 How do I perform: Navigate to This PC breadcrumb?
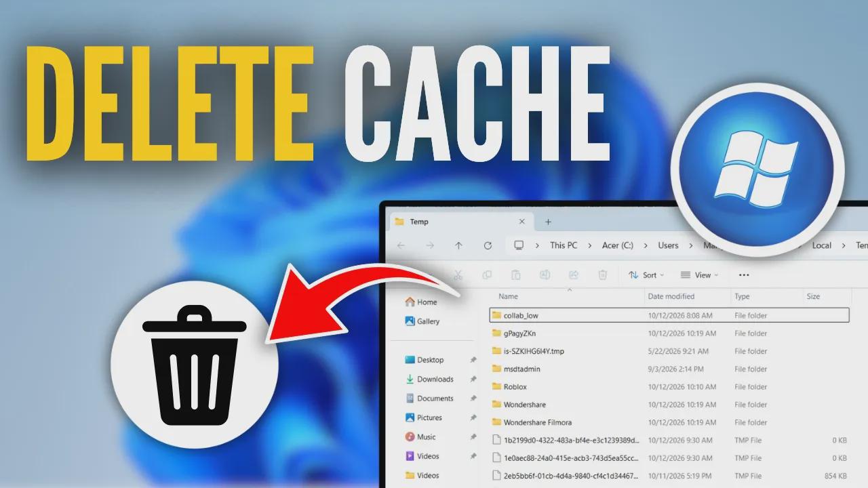[564, 245]
